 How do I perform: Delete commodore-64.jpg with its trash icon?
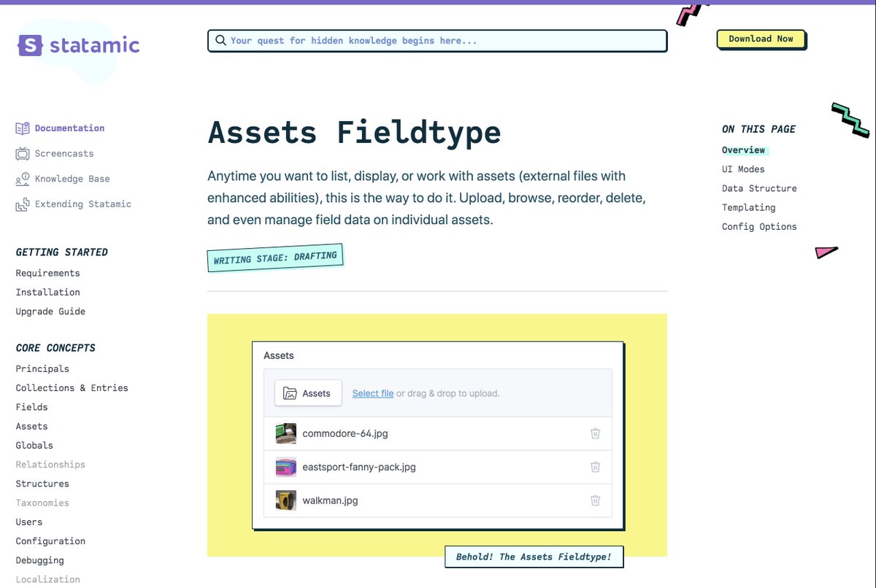click(595, 433)
